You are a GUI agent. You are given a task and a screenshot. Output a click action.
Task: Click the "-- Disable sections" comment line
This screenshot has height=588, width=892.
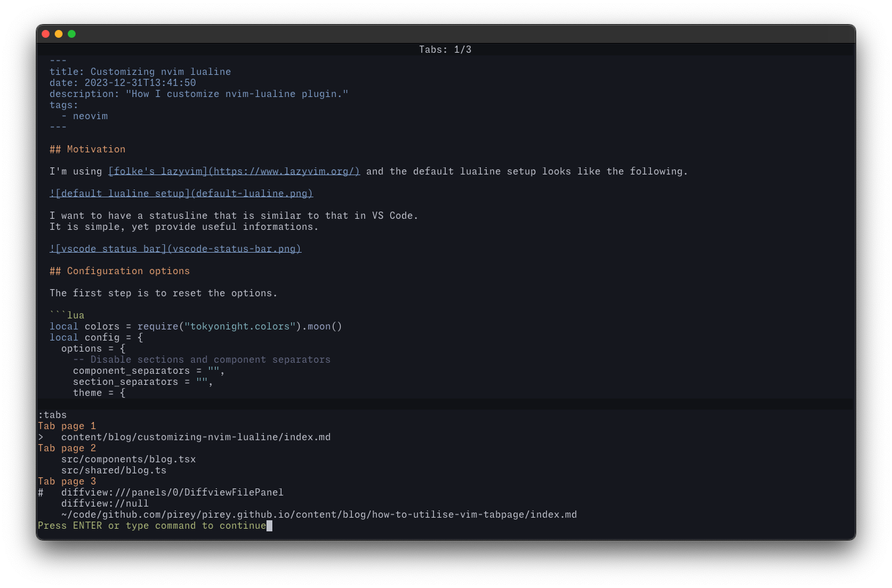pos(202,359)
